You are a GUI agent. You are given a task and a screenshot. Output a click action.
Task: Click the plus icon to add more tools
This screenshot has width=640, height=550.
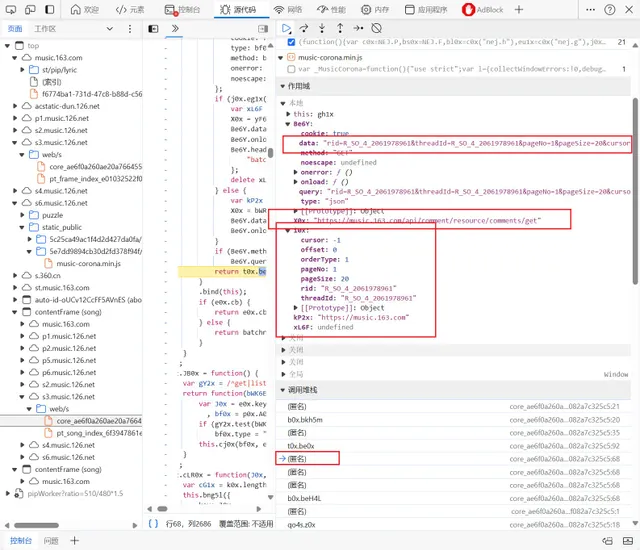[519, 9]
